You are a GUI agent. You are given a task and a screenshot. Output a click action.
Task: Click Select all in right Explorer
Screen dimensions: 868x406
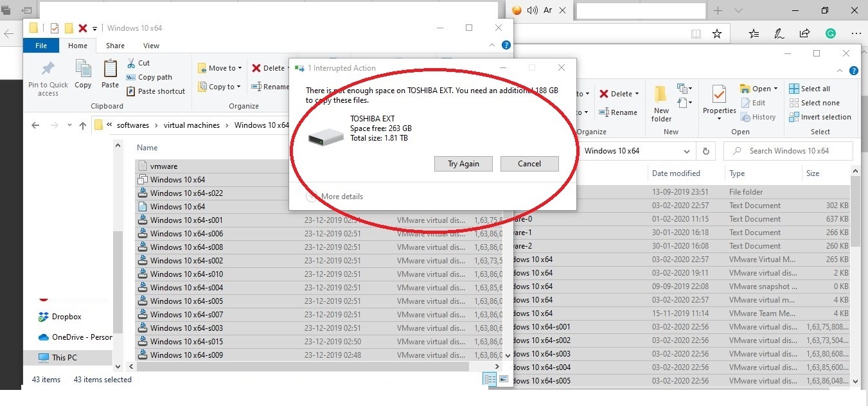[x=809, y=89]
